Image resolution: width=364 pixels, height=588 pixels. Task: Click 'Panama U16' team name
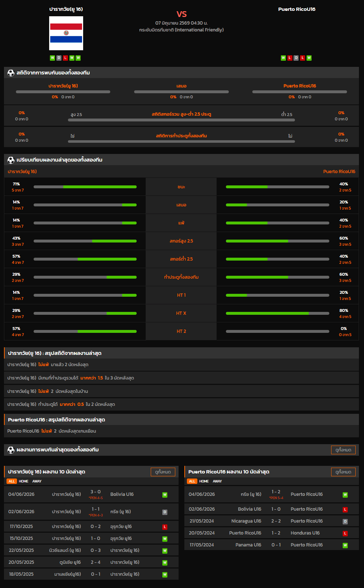(x=248, y=545)
